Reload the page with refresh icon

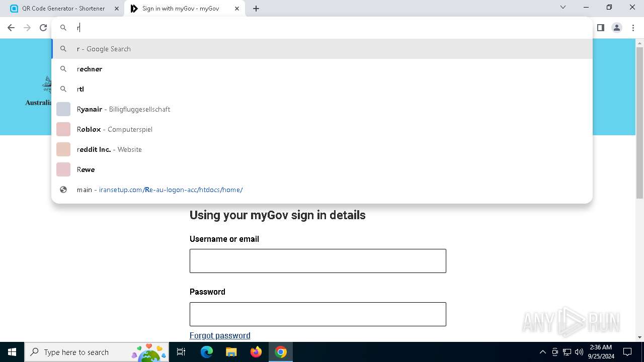coord(43,28)
